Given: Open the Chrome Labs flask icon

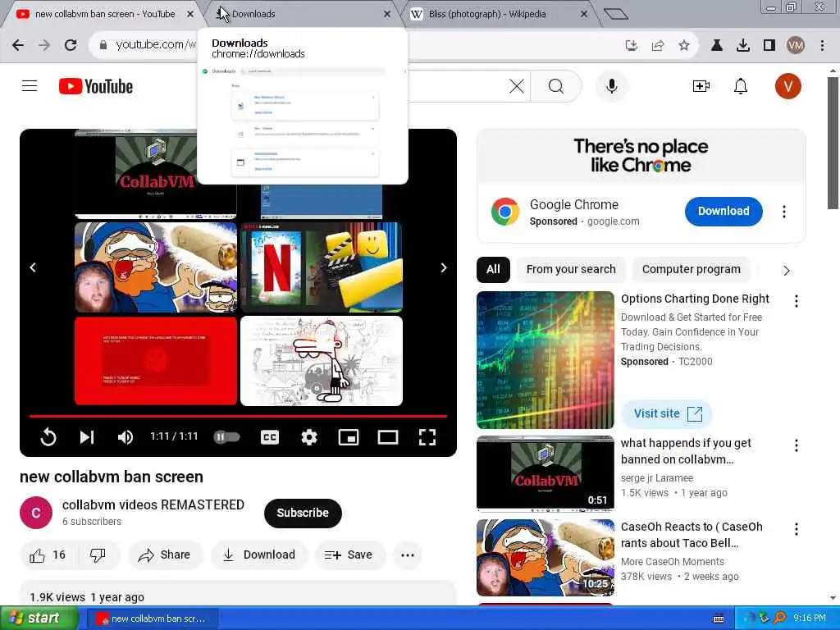Looking at the screenshot, I should point(717,46).
